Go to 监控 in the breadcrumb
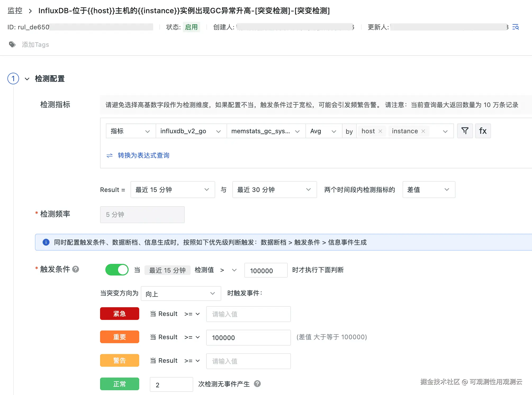The width and height of the screenshot is (532, 395). (x=15, y=11)
